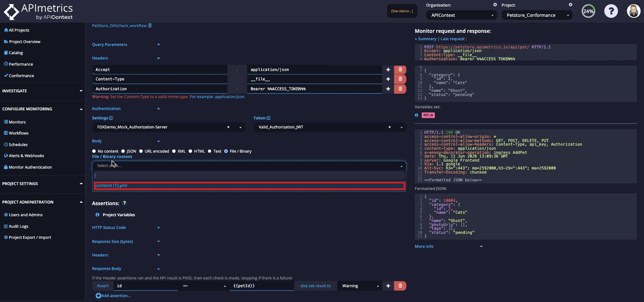Select the URL encoded body option
The image size is (644, 302).
pos(141,151)
